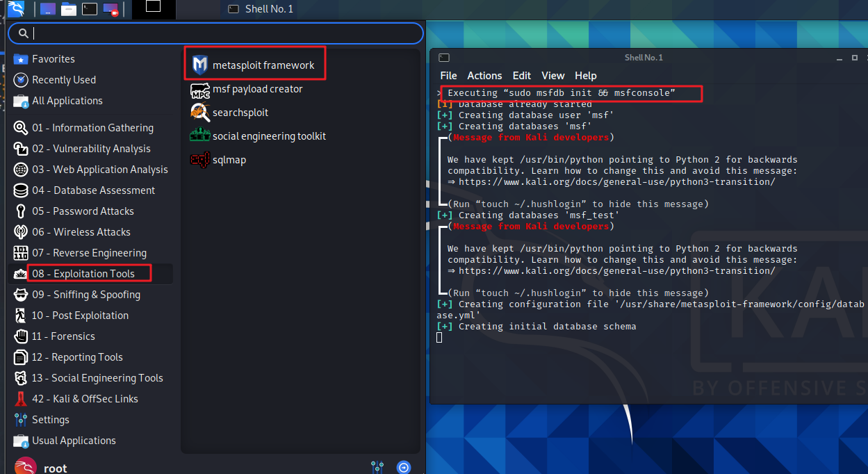The height and width of the screenshot is (474, 868).
Task: Open the Kali dragon applications menu
Action: point(15,9)
